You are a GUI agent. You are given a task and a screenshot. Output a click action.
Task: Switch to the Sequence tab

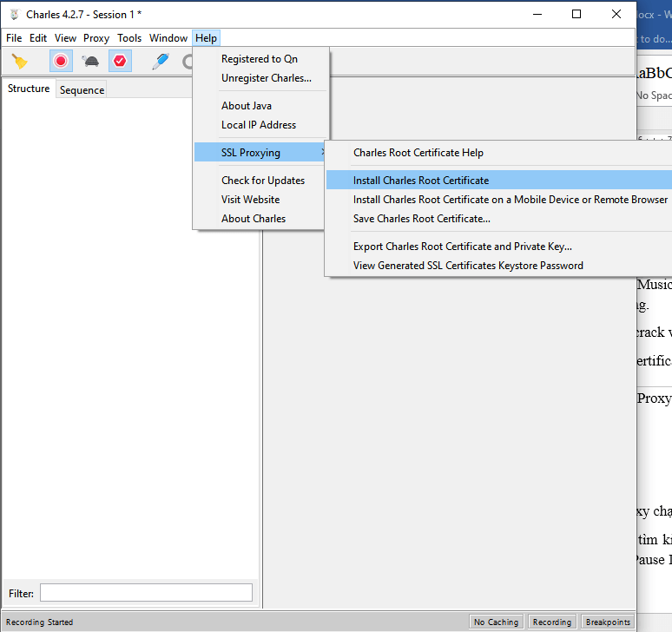click(82, 90)
